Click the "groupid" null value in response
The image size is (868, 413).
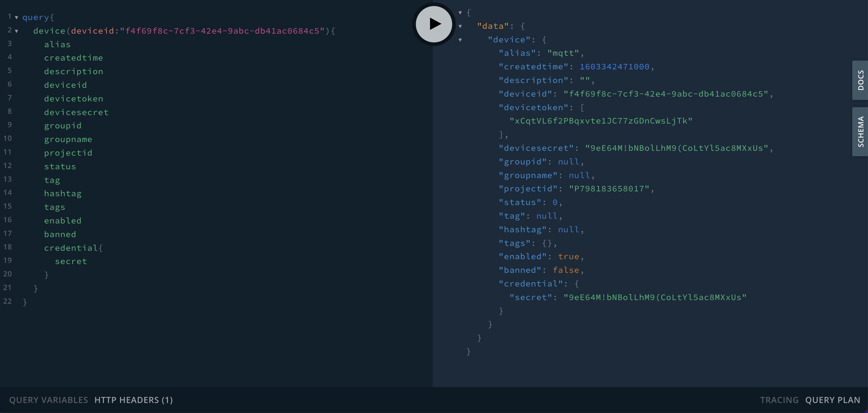tap(568, 162)
